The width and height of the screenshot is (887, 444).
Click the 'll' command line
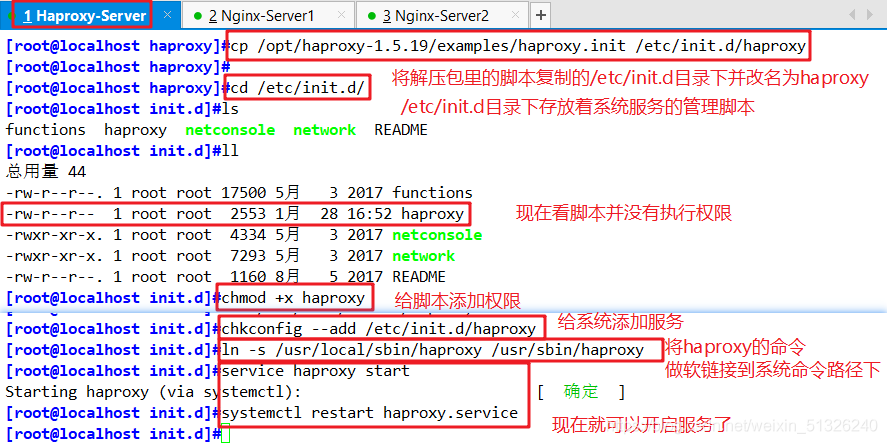230,151
